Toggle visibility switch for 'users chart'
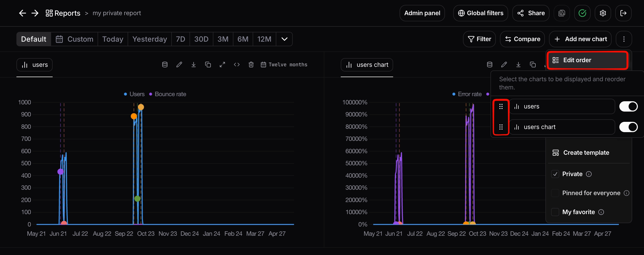Image resolution: width=644 pixels, height=255 pixels. [x=628, y=127]
